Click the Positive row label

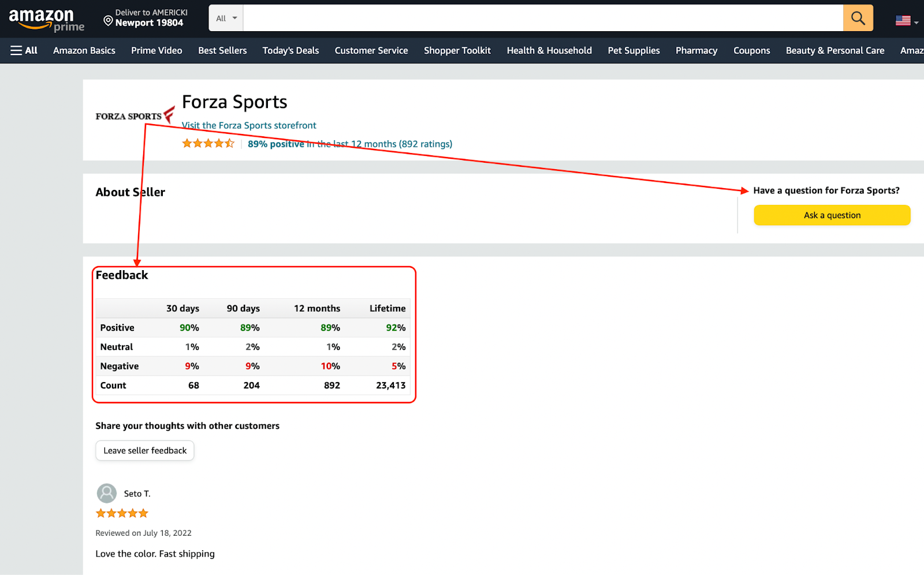point(117,327)
